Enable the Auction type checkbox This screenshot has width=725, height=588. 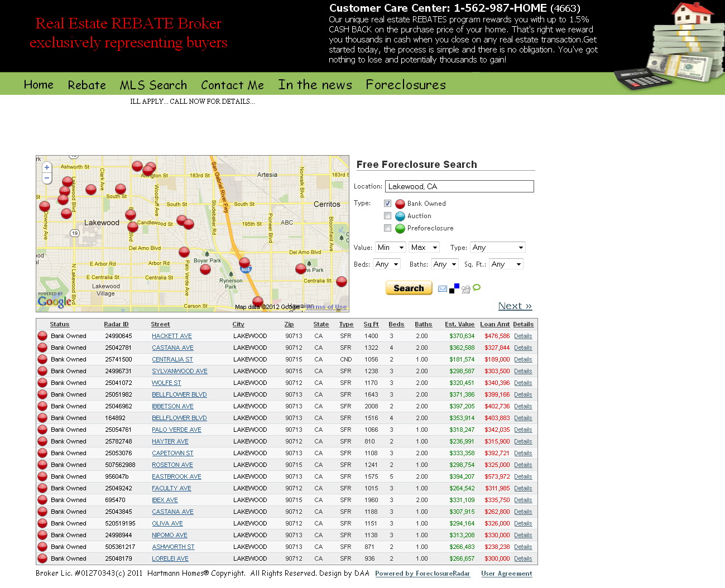[x=387, y=216]
